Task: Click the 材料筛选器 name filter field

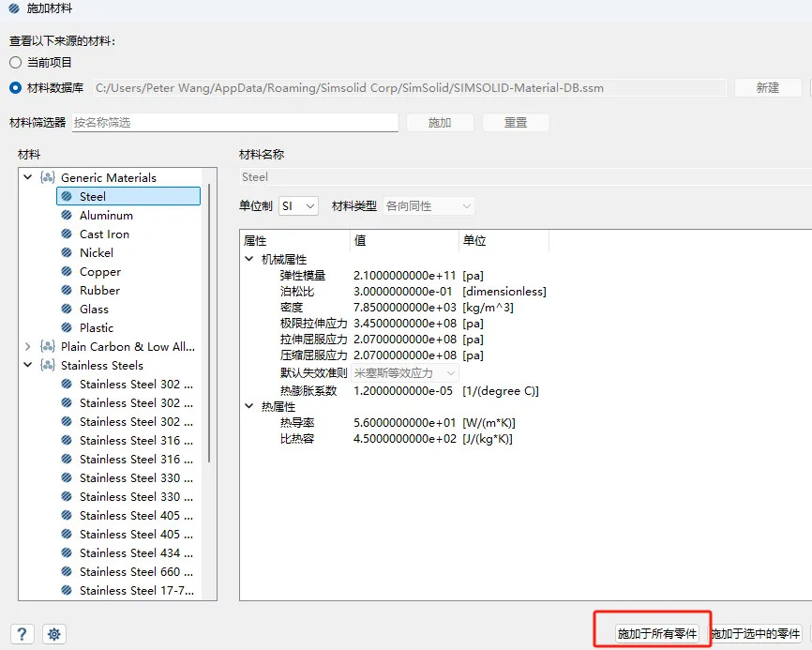Action: (x=234, y=123)
